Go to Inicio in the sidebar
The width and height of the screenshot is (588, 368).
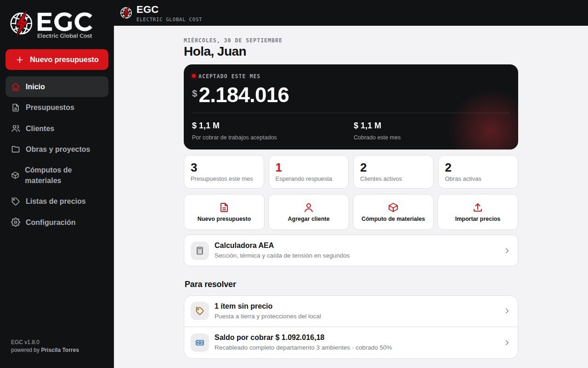pyautogui.click(x=57, y=87)
